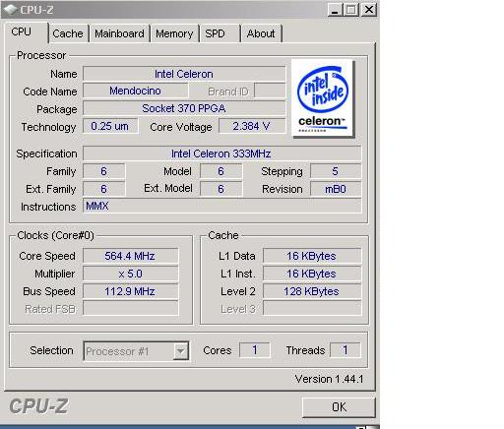Maximize the CPU-Z window
Screen dimensions: 504x429
[x=351, y=10]
